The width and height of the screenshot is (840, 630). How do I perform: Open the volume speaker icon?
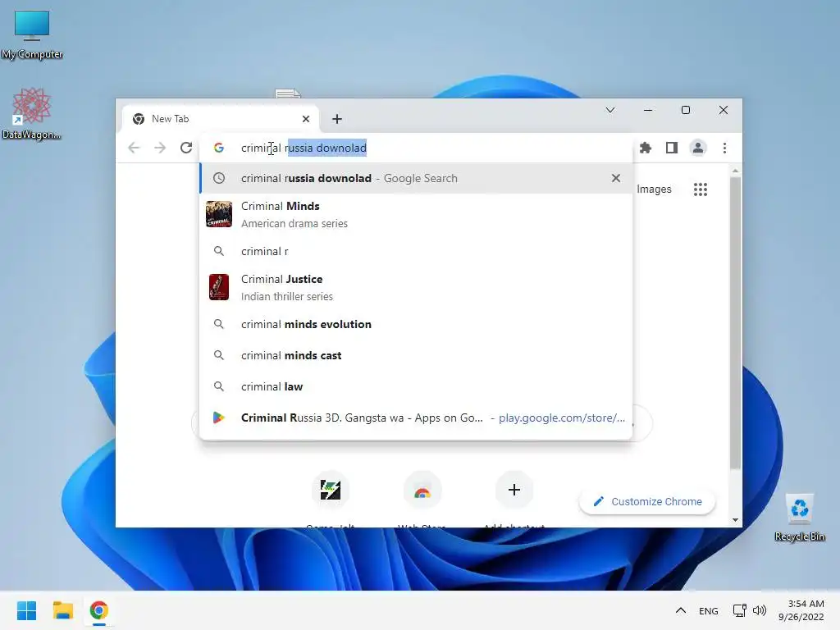[x=760, y=610]
